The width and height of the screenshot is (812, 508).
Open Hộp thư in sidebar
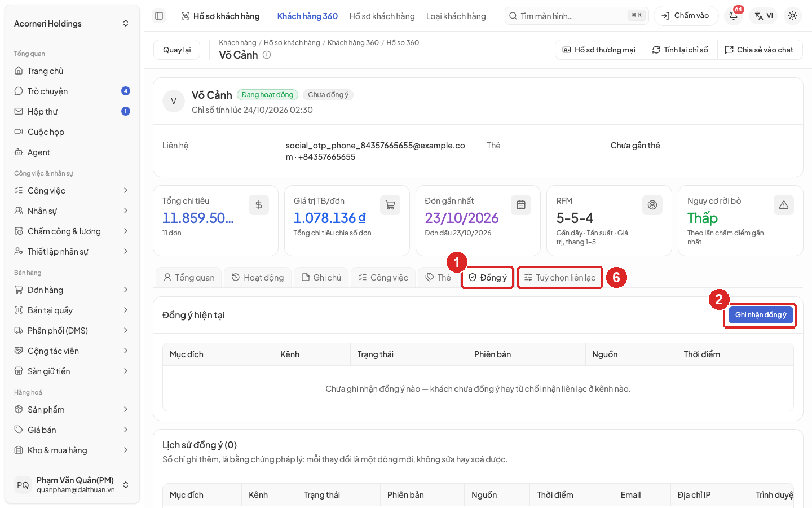[72, 112]
